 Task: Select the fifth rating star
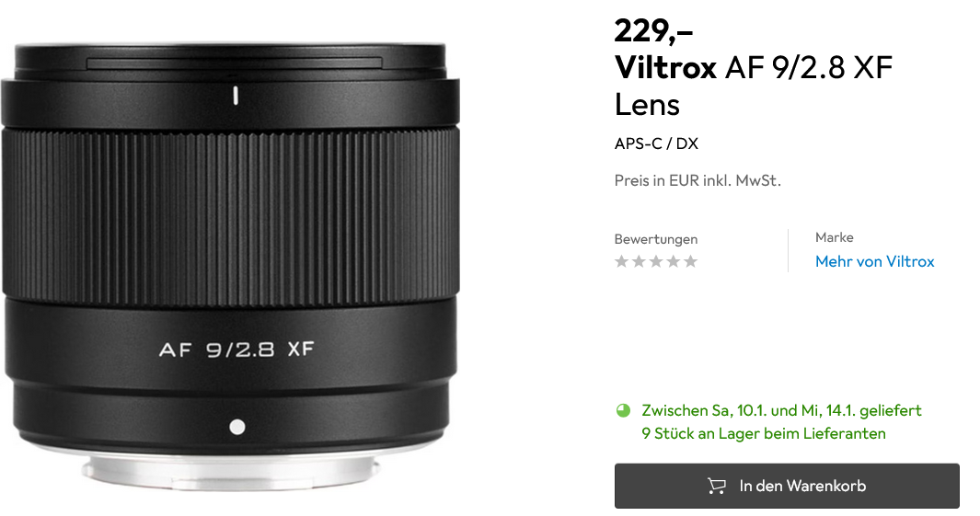pos(690,261)
